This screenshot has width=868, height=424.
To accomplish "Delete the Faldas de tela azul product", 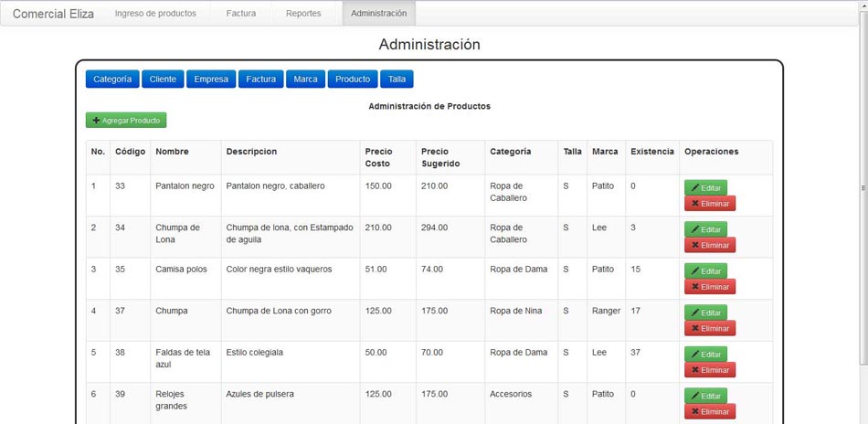I will tap(710, 370).
